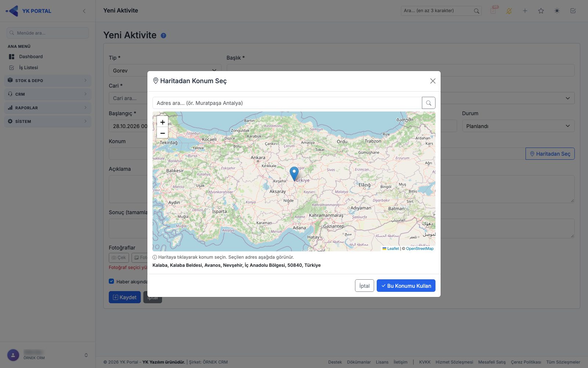
Task: Click the address search magnifier button
Action: (429, 103)
